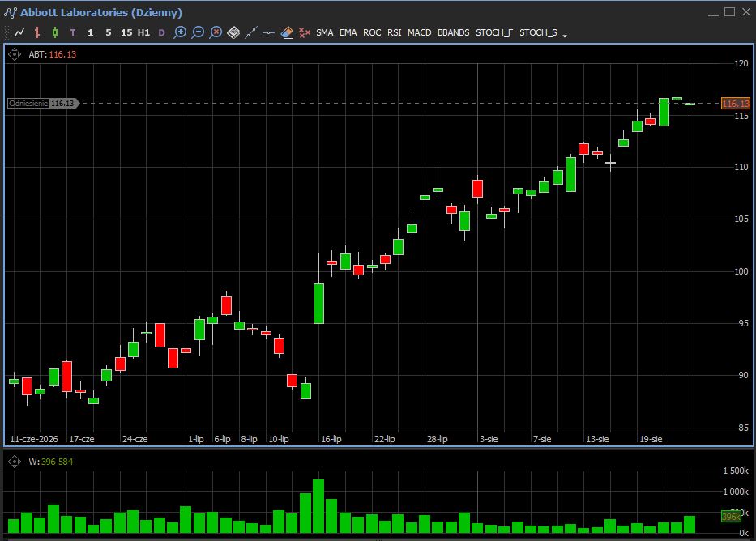Add the SMA indicator
This screenshot has height=541, width=756.
tap(324, 32)
